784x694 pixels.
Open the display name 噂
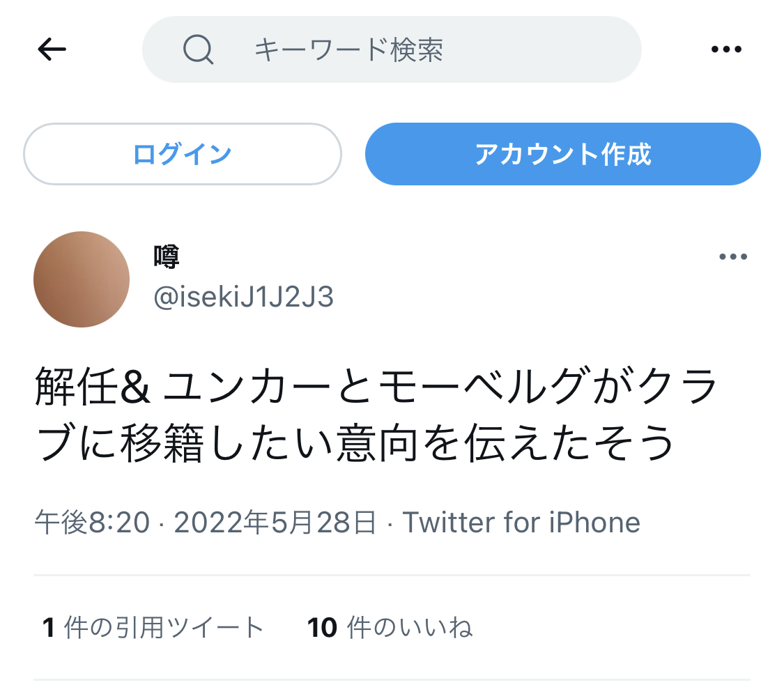pos(167,256)
